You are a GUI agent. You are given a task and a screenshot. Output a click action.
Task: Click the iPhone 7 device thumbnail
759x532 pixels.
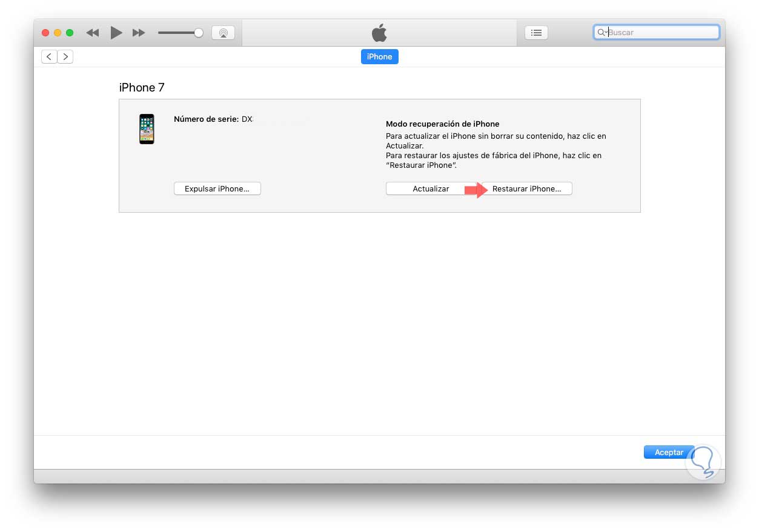[x=147, y=128]
